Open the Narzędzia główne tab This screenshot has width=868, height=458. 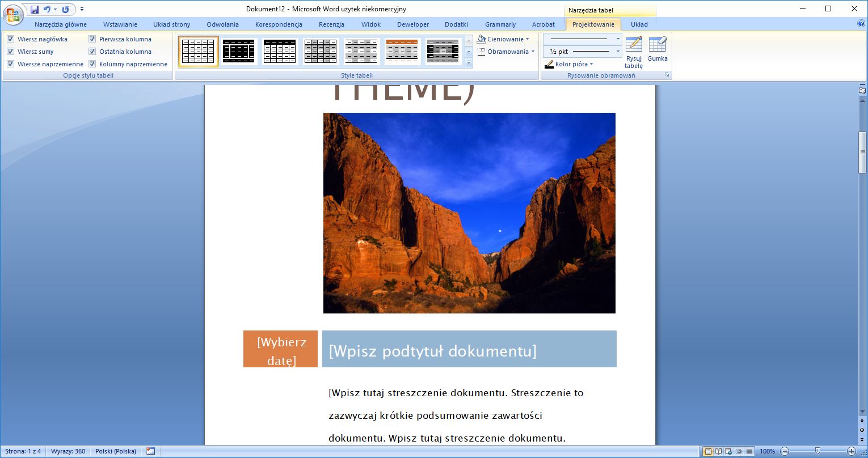click(x=61, y=24)
